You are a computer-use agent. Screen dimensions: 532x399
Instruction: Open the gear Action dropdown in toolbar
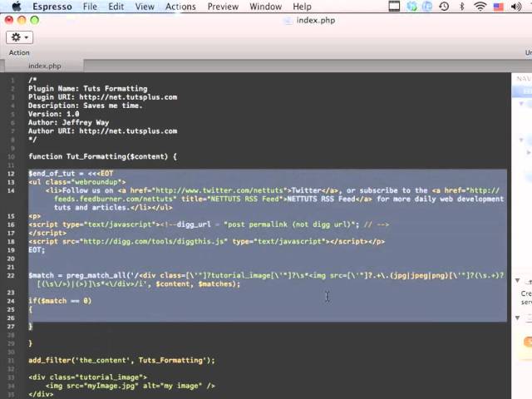coord(19,37)
